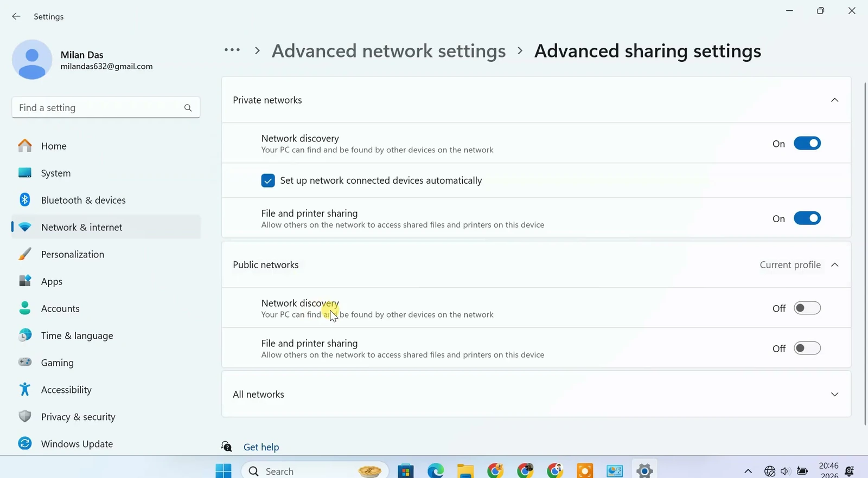Click the milandas632@gmail.com account email
Screen dimensions: 868x478
[x=107, y=66]
